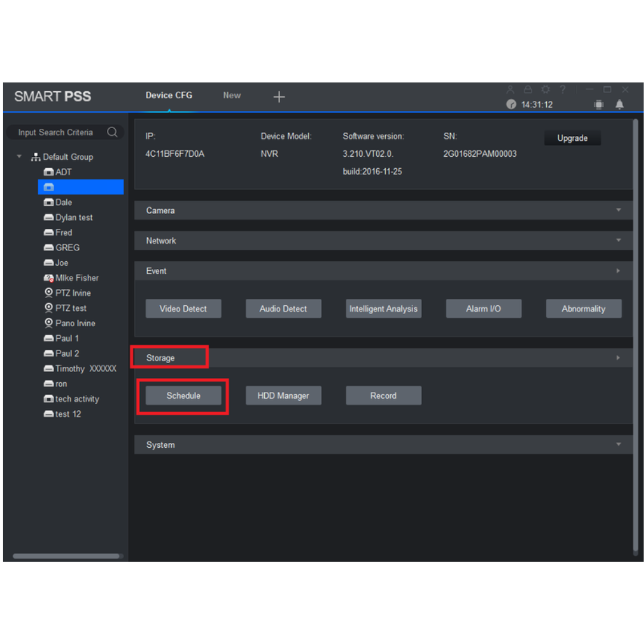Click the search magnifier icon
Screen dimensions: 644x644
tap(112, 132)
